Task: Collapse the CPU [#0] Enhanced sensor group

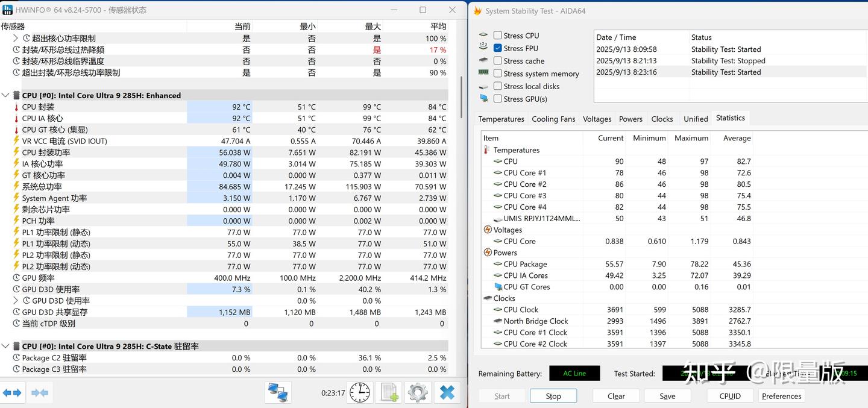Action: click(x=5, y=95)
